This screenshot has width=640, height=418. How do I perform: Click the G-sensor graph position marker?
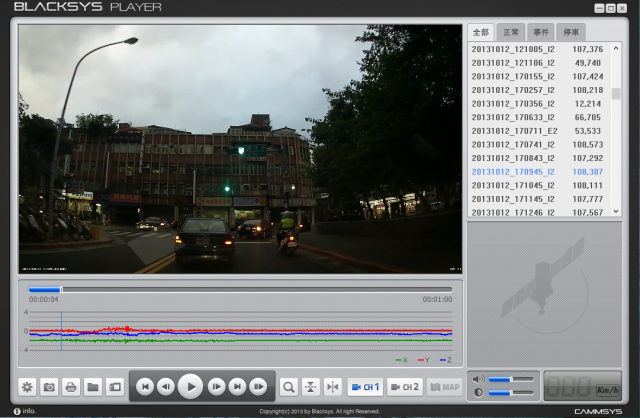pyautogui.click(x=61, y=331)
